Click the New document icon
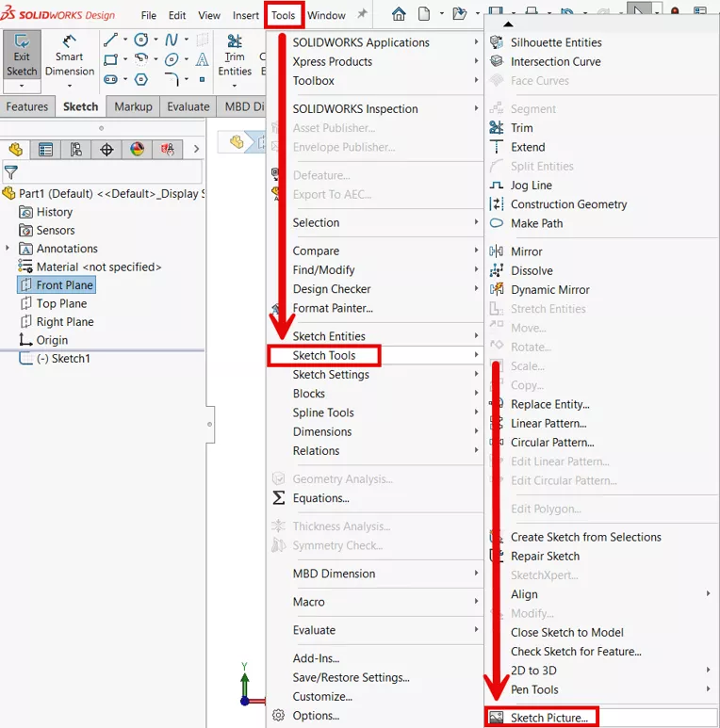The width and height of the screenshot is (720, 728). (424, 14)
